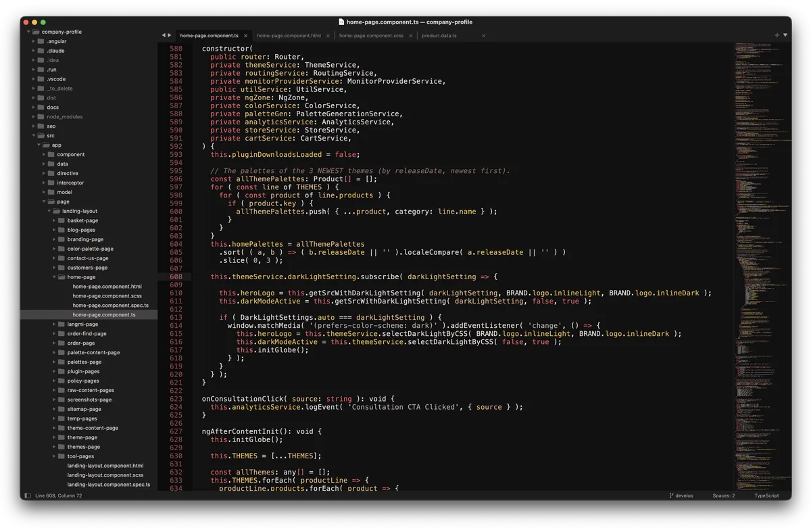The height and width of the screenshot is (532, 811).
Task: Open the tab list dropdown arrow
Action: (785, 35)
